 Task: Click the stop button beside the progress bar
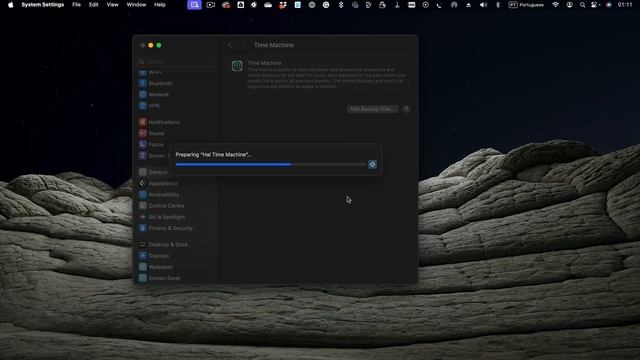[x=372, y=164]
